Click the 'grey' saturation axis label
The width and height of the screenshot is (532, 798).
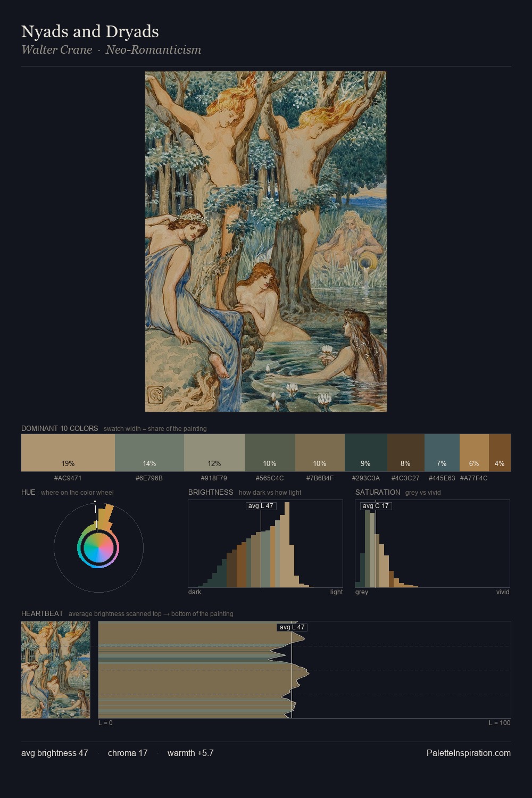click(x=362, y=592)
